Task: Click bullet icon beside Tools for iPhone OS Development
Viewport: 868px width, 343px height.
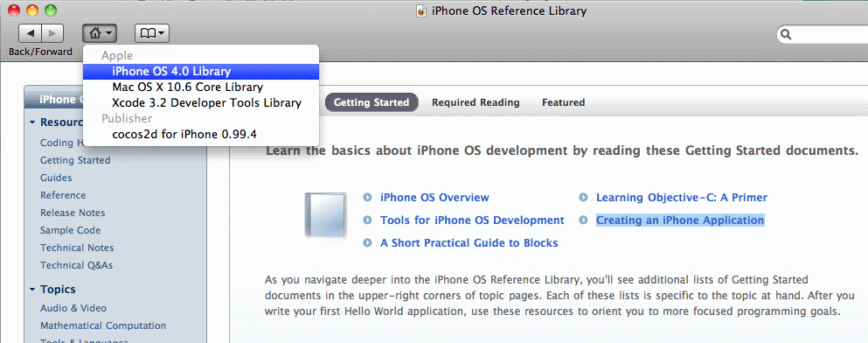Action: click(367, 220)
